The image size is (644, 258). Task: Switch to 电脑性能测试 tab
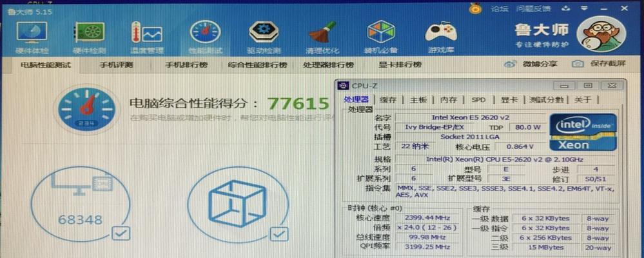tap(46, 65)
